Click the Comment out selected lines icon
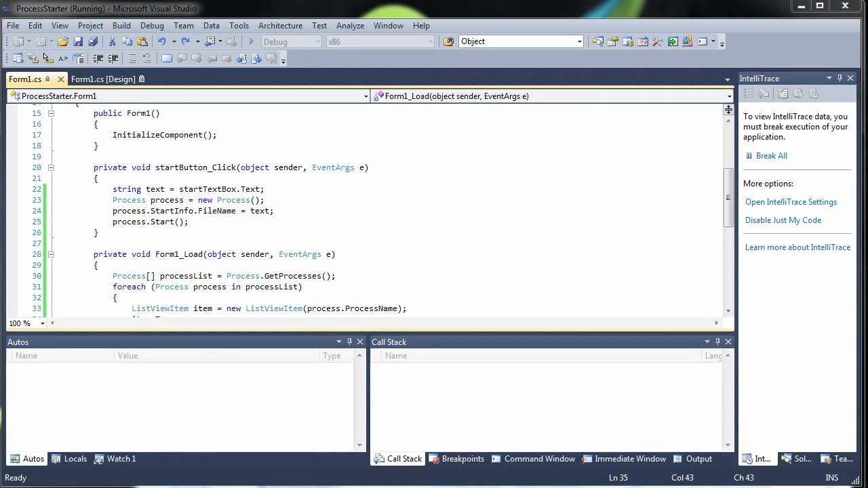This screenshot has height=488, width=868. (x=132, y=59)
